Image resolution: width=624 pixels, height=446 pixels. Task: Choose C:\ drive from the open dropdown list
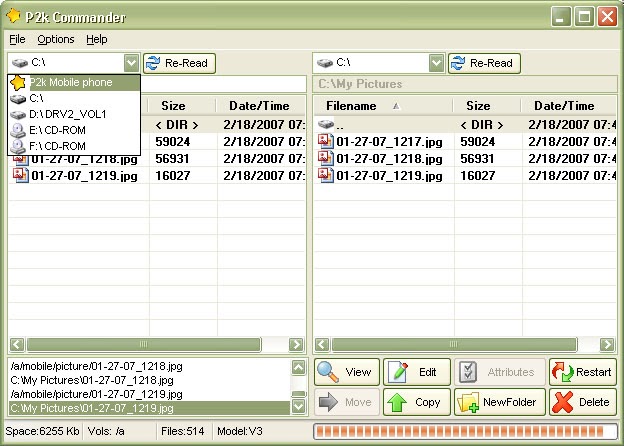point(74,98)
